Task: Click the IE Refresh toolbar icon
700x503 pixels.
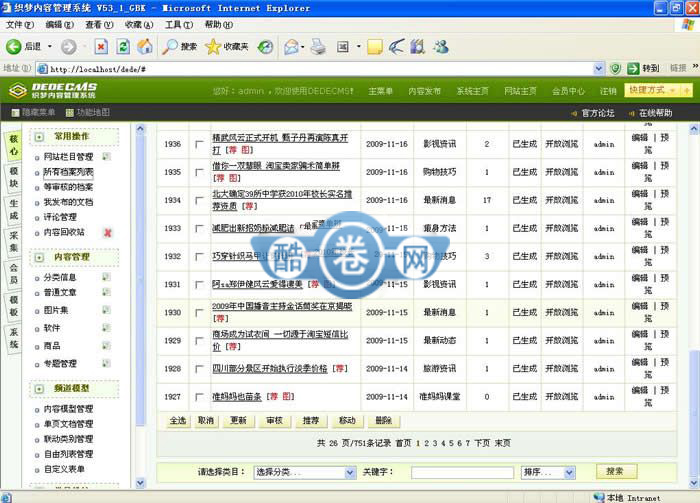Action: 123,46
